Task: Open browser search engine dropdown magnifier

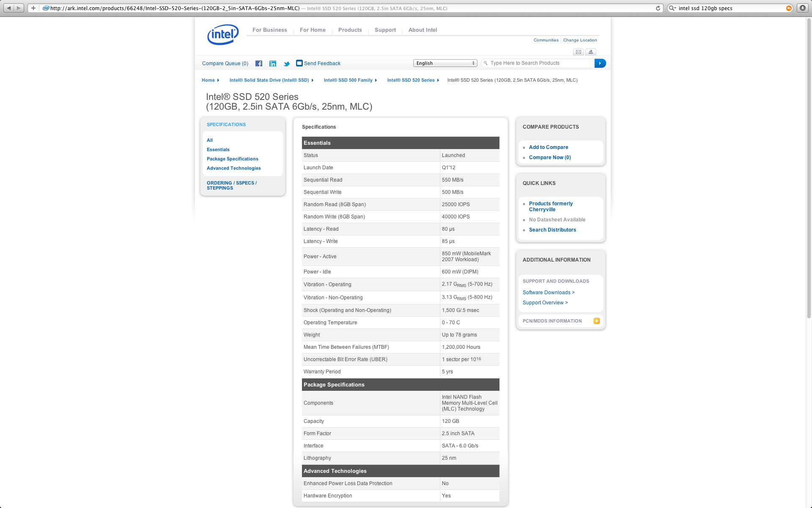Action: coord(672,8)
